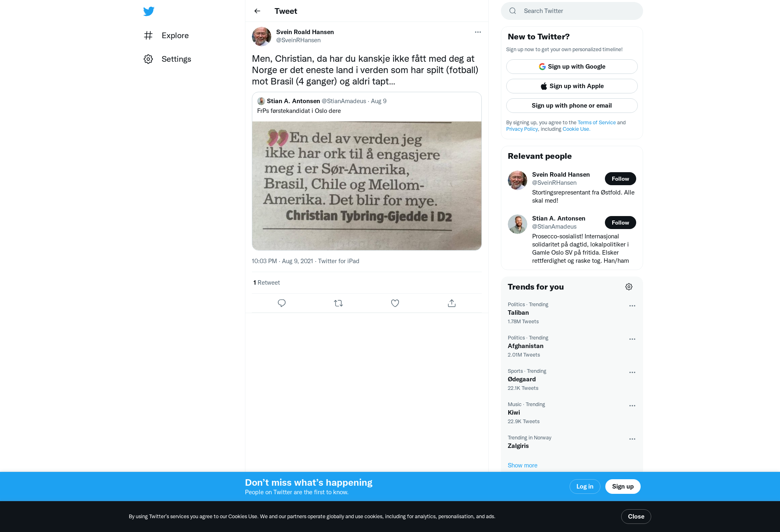This screenshot has width=780, height=532.
Task: Open the Trends settings gear icon
Action: coord(629,287)
